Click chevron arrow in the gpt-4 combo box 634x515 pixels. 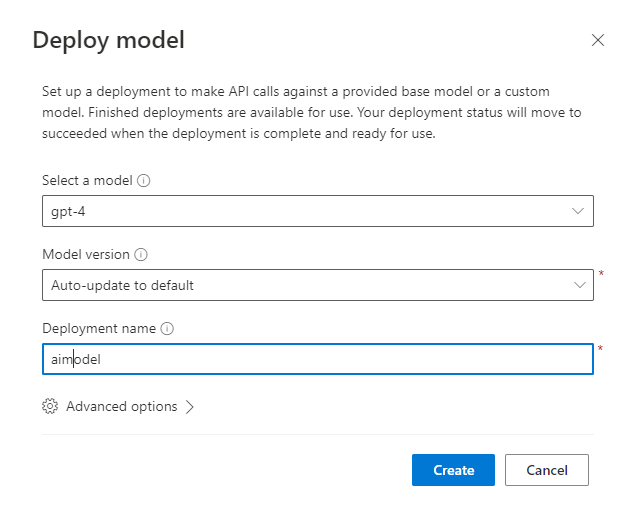[x=578, y=211]
